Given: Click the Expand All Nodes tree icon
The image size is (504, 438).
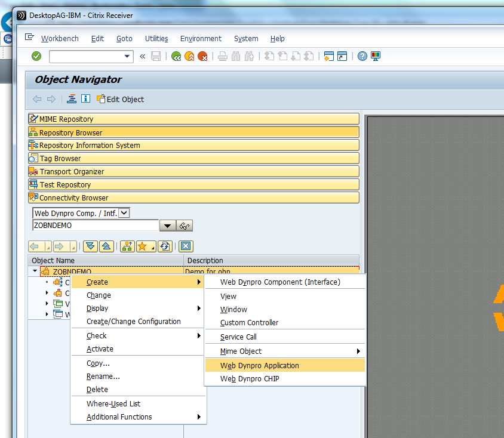Looking at the screenshot, I should click(x=90, y=246).
